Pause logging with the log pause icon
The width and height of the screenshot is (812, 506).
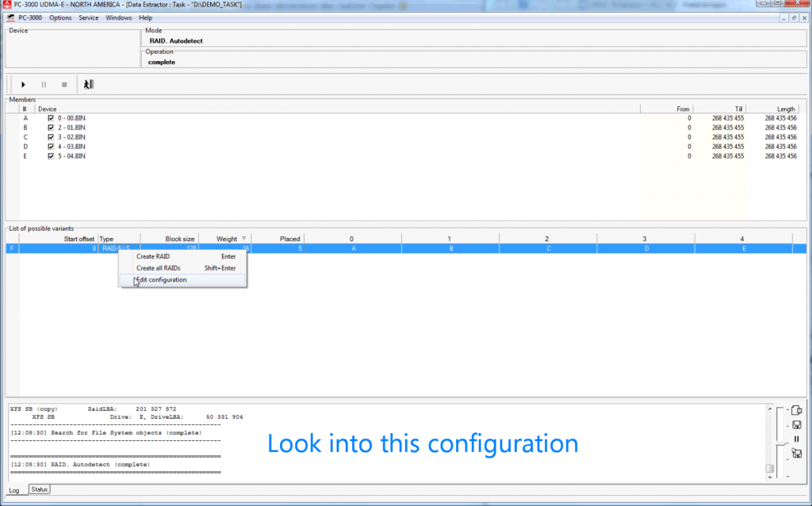pos(796,439)
